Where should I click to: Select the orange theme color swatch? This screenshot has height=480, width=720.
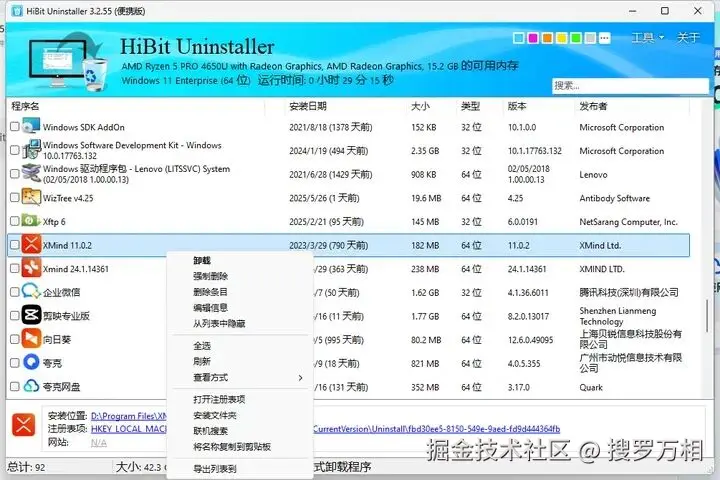point(547,38)
